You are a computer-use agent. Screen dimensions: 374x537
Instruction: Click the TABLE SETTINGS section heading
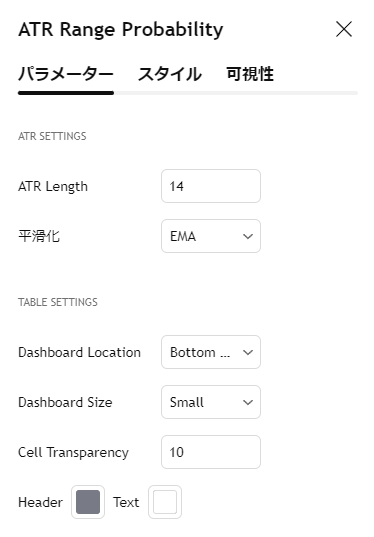(58, 302)
